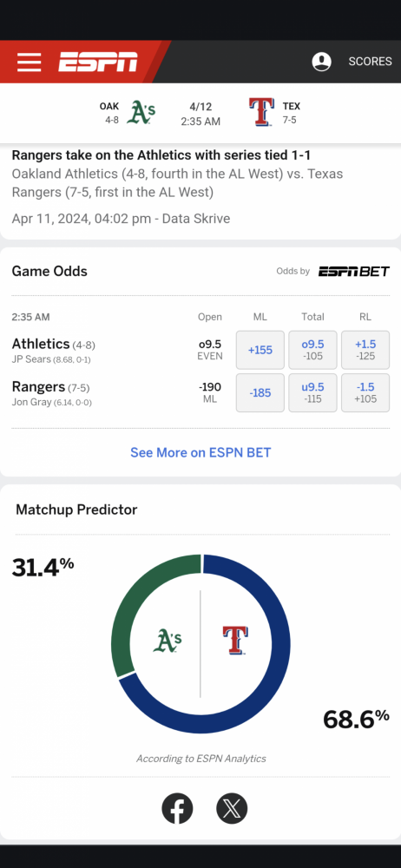Viewport: 401px width, 868px height.
Task: Open SCORES in the header
Action: (x=370, y=62)
